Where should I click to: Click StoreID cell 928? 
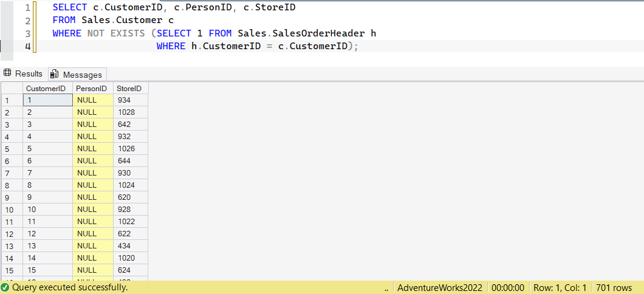click(x=131, y=210)
